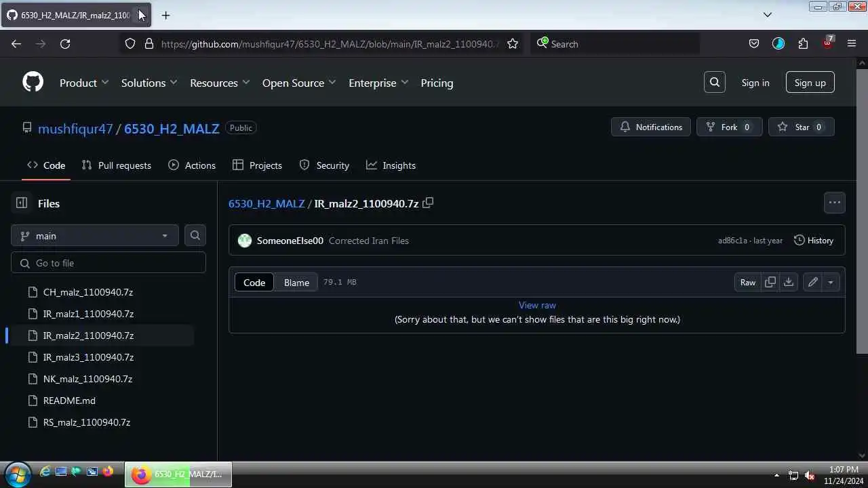List all tabs dropdown arrow

pos(768,14)
